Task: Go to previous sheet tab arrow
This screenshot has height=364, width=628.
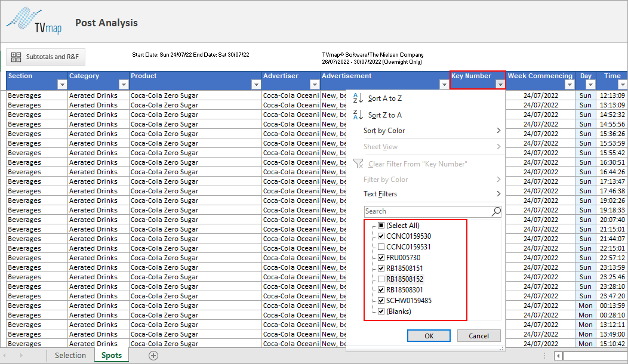Action: 4,356
